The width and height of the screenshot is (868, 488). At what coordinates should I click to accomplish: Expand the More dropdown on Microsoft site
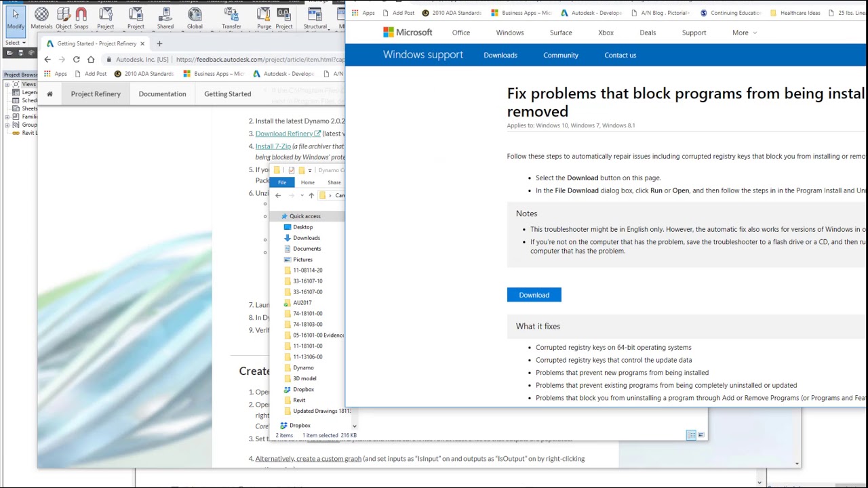point(744,33)
